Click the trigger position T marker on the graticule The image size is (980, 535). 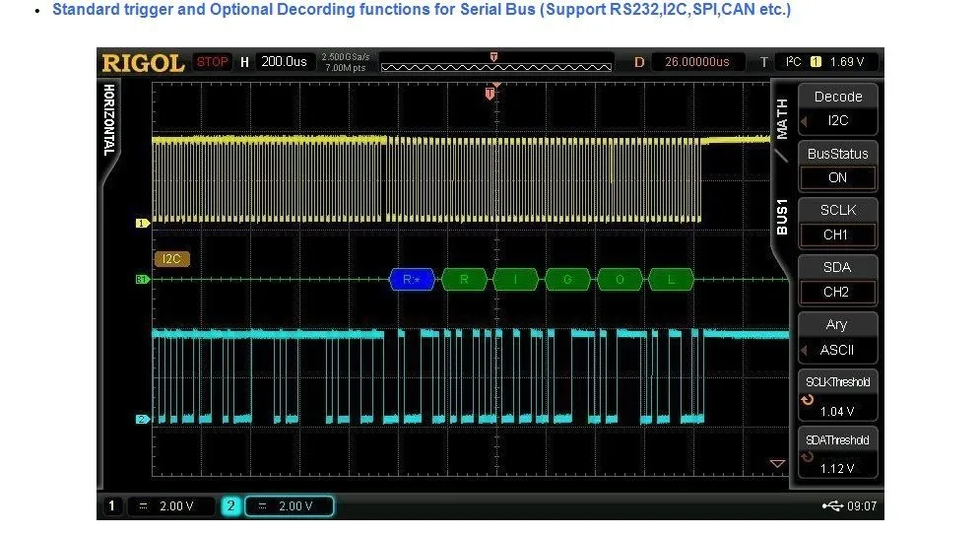490,94
